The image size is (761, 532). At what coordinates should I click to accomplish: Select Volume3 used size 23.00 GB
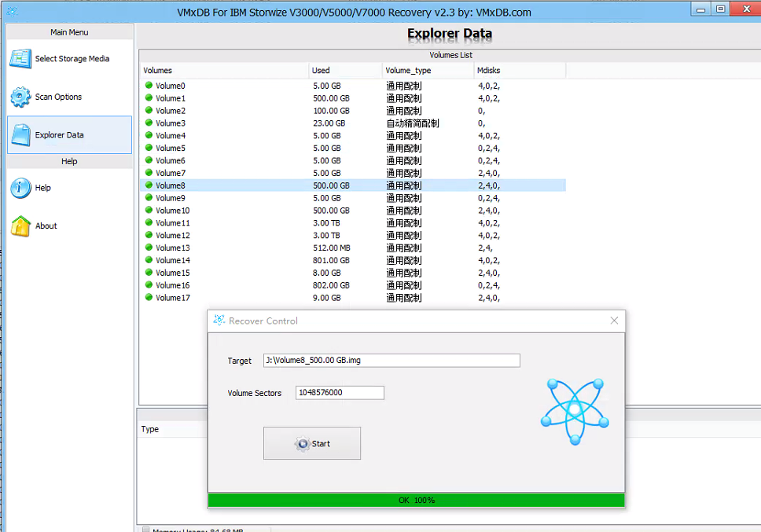[x=329, y=123]
